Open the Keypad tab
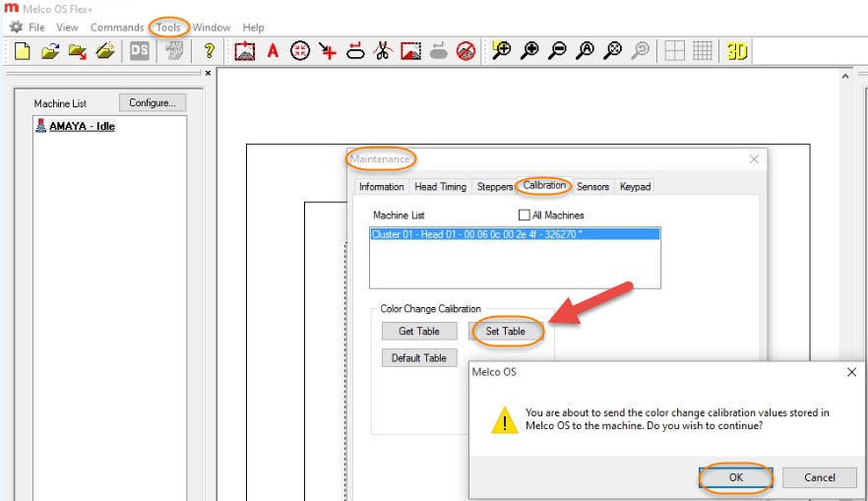The height and width of the screenshot is (501, 868). pos(635,186)
